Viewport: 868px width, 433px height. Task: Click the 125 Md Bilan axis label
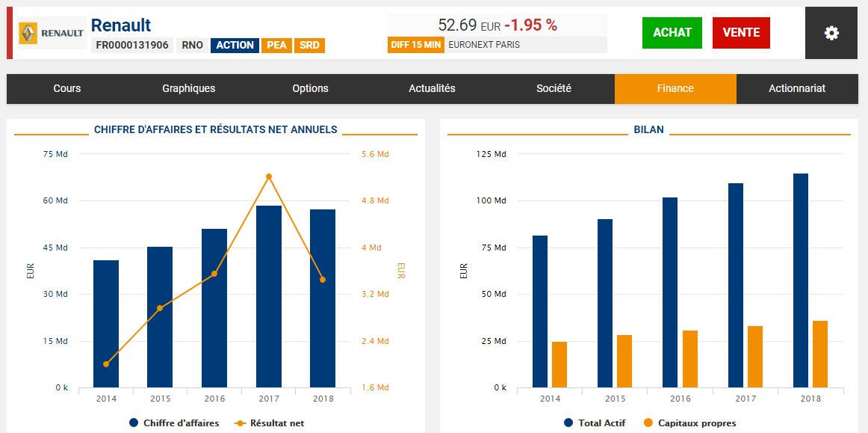(492, 154)
